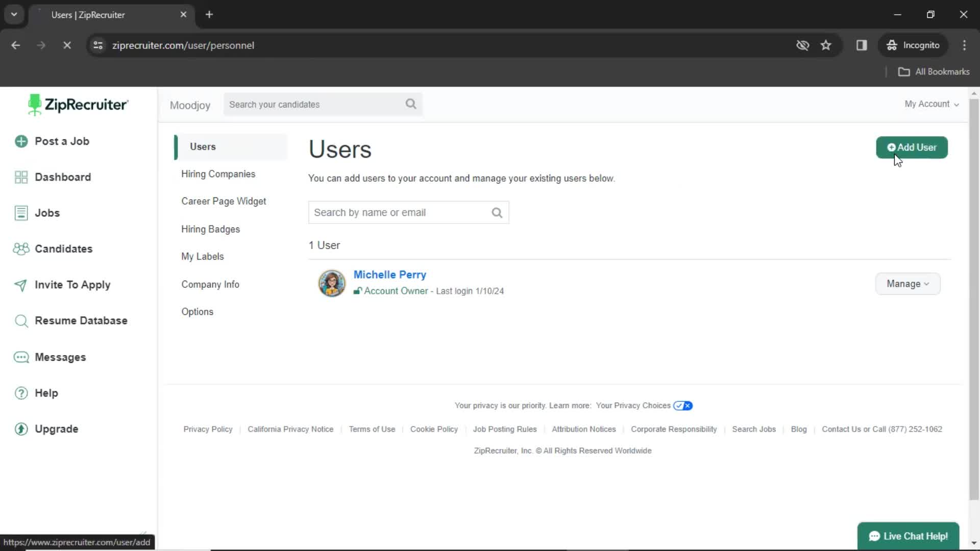Click the Candidates people icon
The height and width of the screenshot is (551, 980).
click(21, 249)
